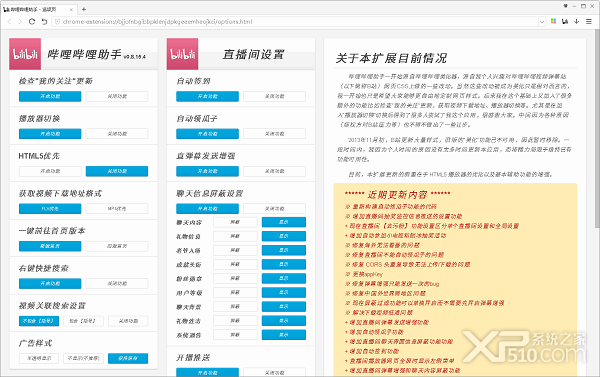This screenshot has height=377, width=600.
Task: Click the bilibili helper extension toolbar icon
Action: [x=565, y=21]
